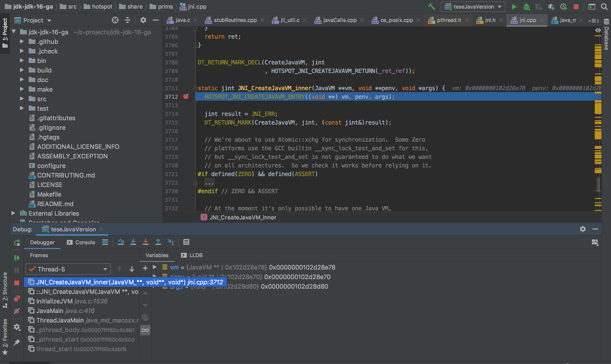Step Out of current frame
611x364 pixels.
158,242
